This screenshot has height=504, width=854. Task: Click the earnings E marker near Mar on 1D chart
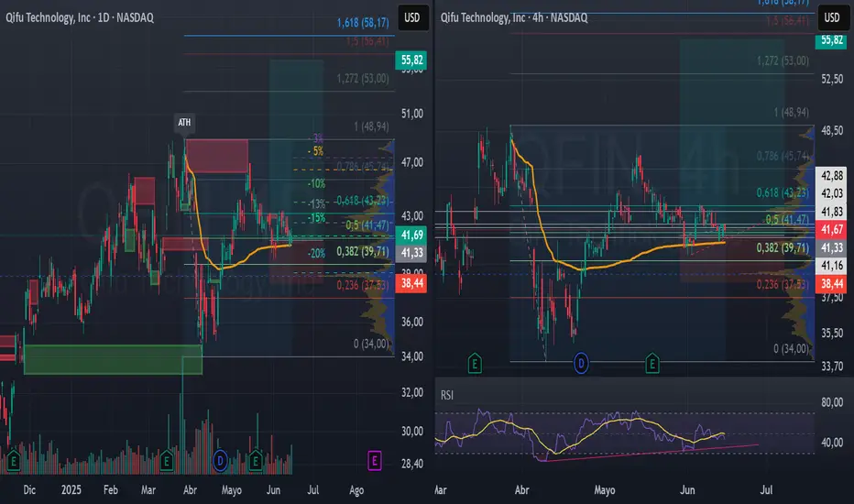pos(166,462)
